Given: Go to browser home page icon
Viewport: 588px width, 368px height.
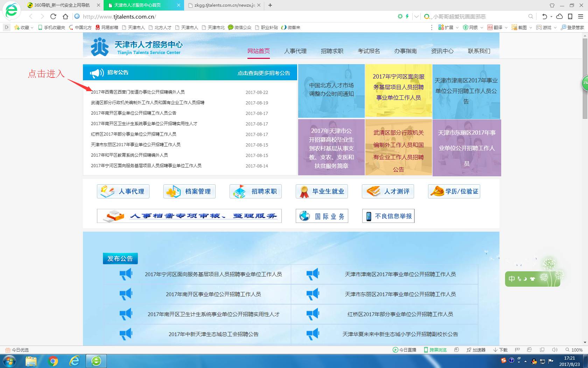Looking at the screenshot, I should click(65, 16).
